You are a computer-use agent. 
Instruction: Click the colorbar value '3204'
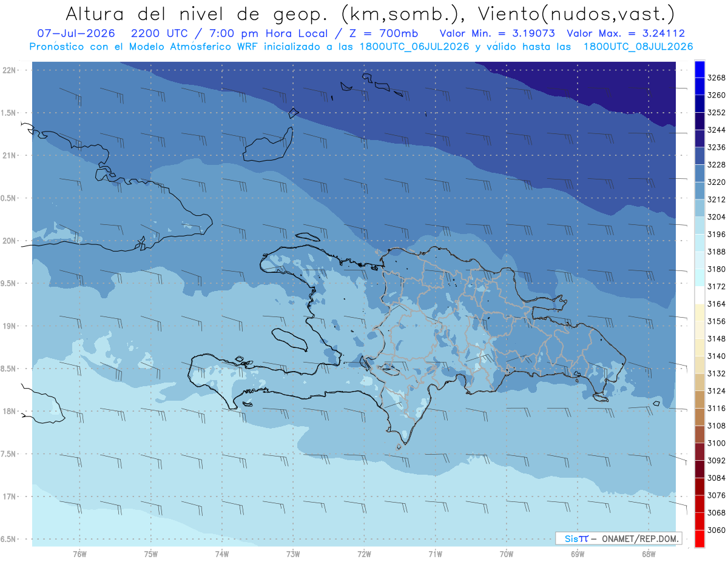[x=716, y=217]
